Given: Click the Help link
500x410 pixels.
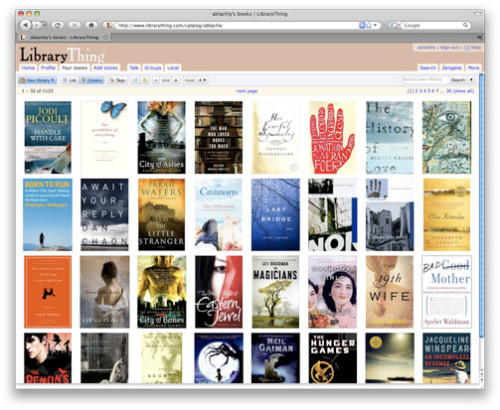Looking at the screenshot, I should point(476,48).
